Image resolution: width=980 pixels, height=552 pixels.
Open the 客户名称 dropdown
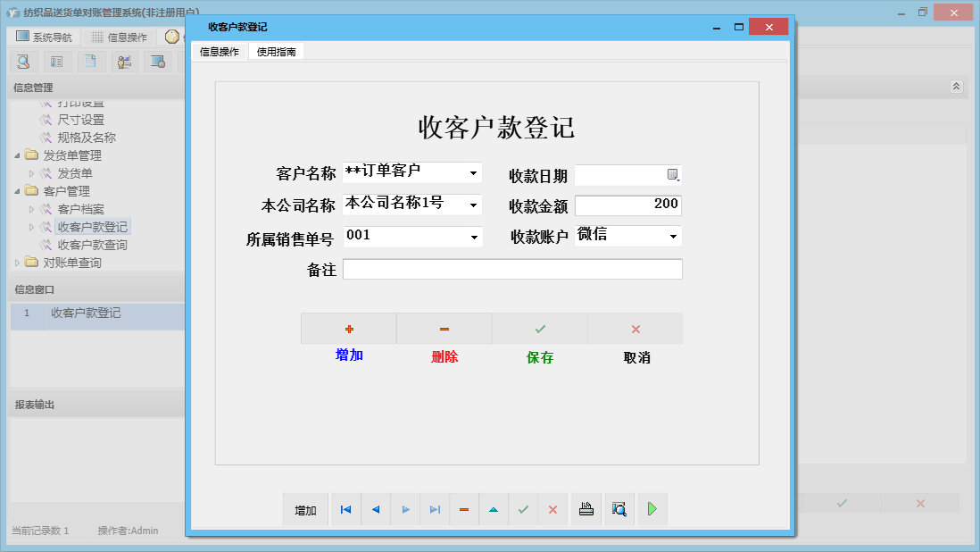pos(474,172)
